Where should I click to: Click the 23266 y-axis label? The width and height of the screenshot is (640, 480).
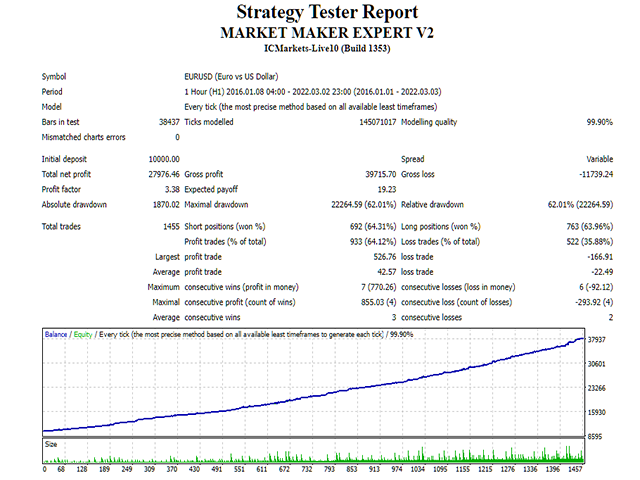(x=596, y=388)
